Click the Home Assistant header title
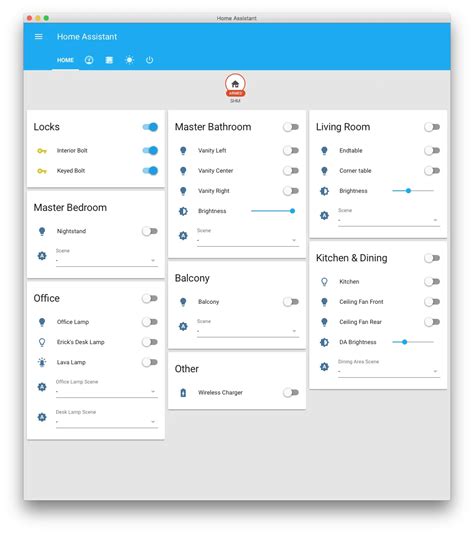Image resolution: width=474 pixels, height=534 pixels. pyautogui.click(x=87, y=37)
